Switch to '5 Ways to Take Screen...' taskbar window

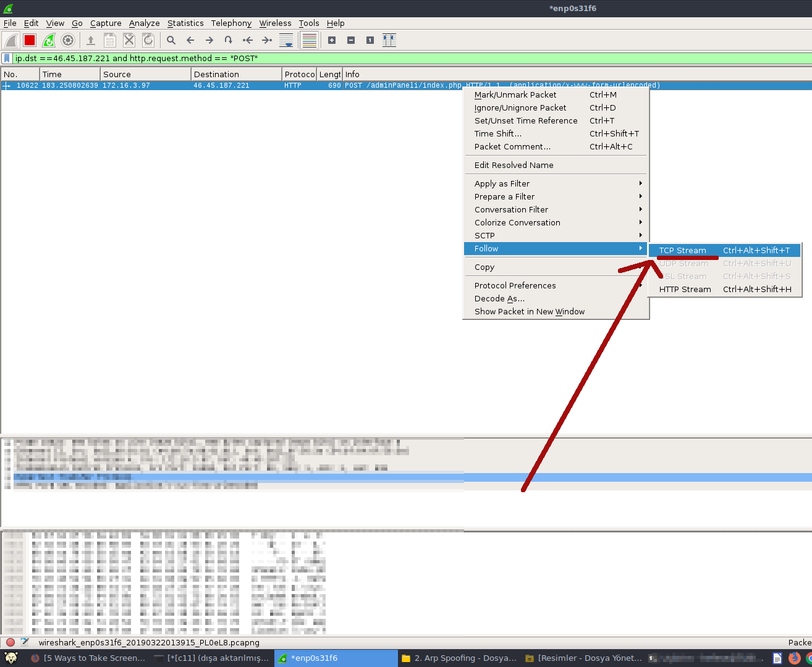(x=88, y=658)
